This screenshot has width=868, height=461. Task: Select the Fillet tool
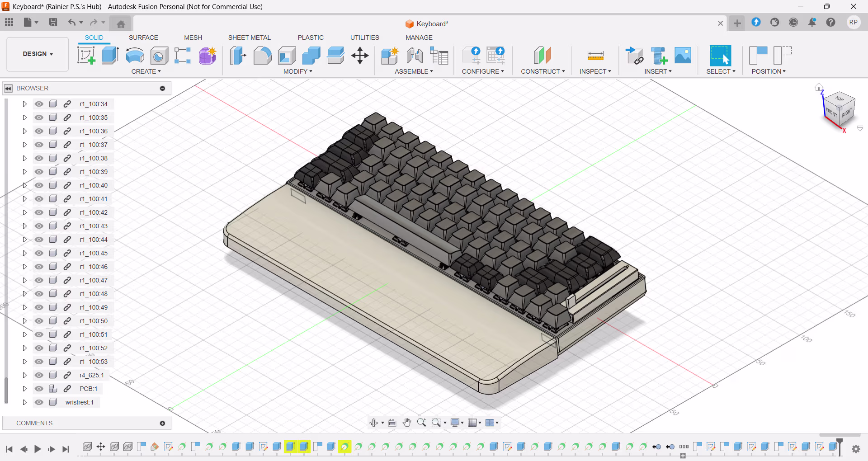[x=262, y=56]
